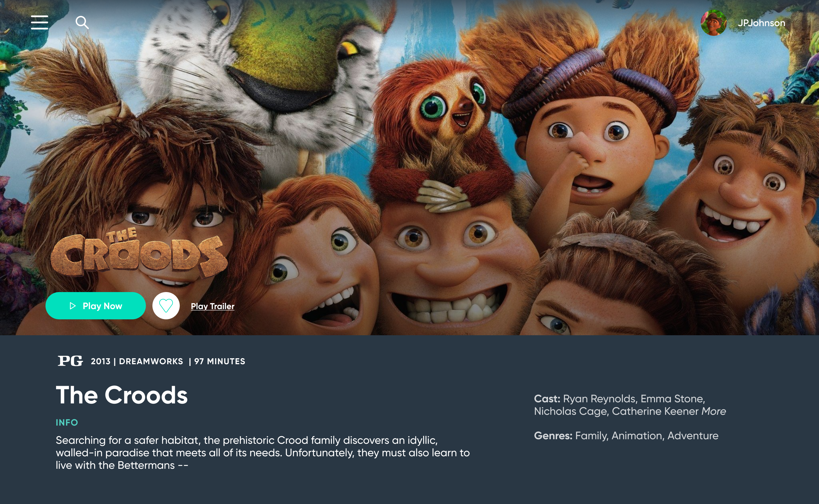This screenshot has height=504, width=819.
Task: Click cast member Emma Stone
Action: pyautogui.click(x=673, y=399)
